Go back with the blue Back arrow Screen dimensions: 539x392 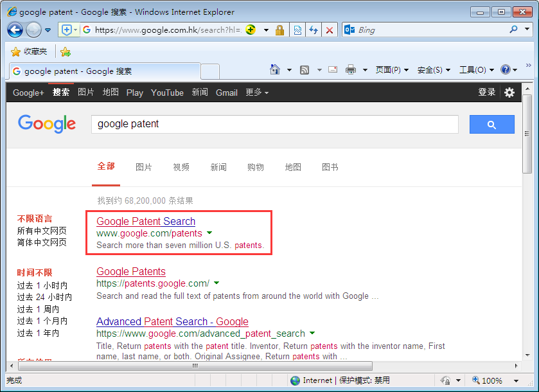click(15, 30)
